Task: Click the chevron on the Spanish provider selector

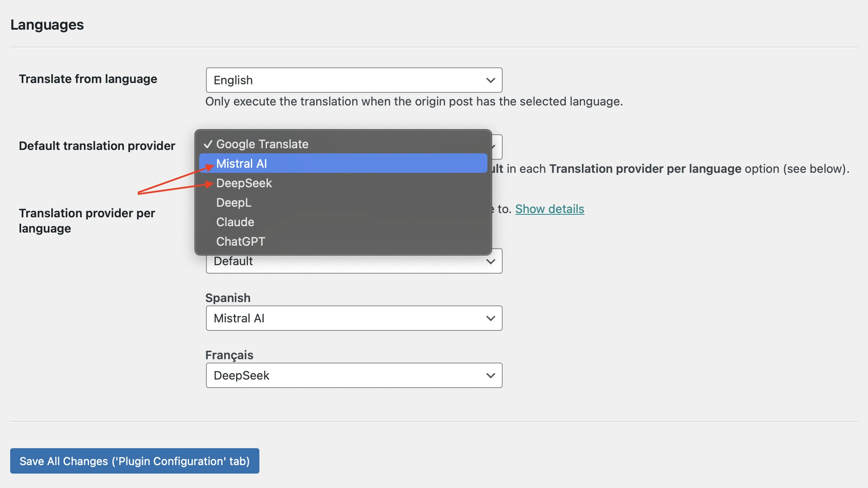Action: point(490,318)
